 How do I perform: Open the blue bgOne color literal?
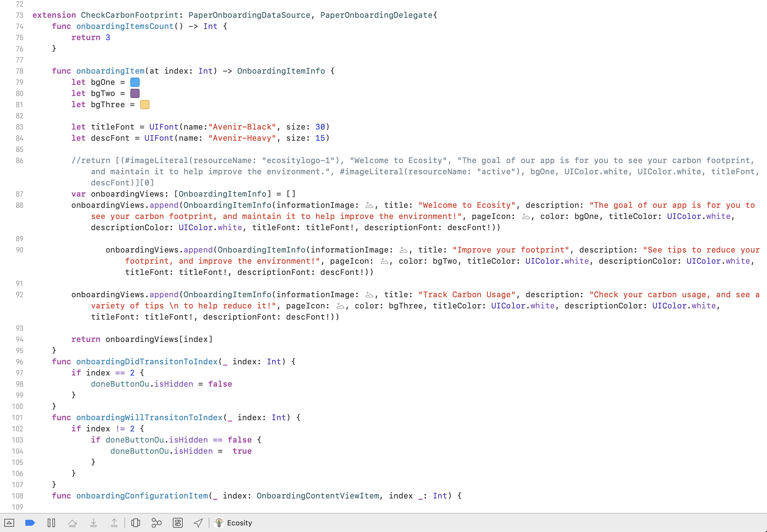click(135, 82)
